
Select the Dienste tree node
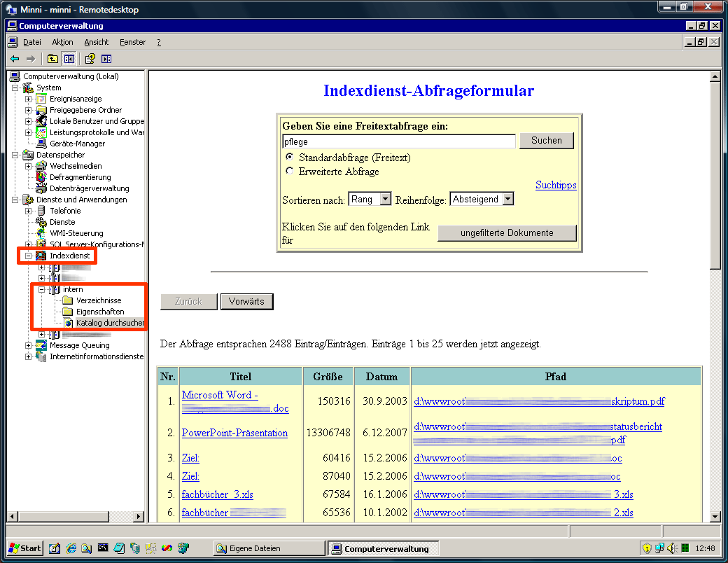click(x=62, y=222)
